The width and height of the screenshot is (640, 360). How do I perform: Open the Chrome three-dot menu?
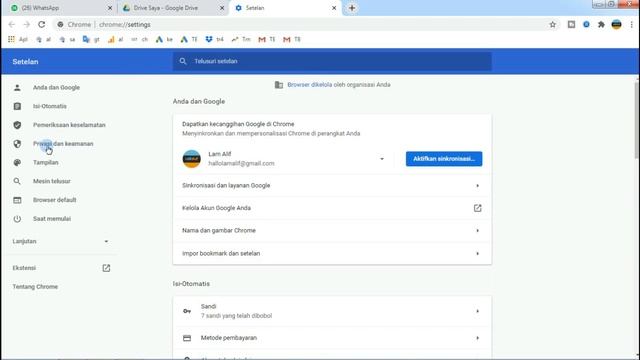coord(631,24)
